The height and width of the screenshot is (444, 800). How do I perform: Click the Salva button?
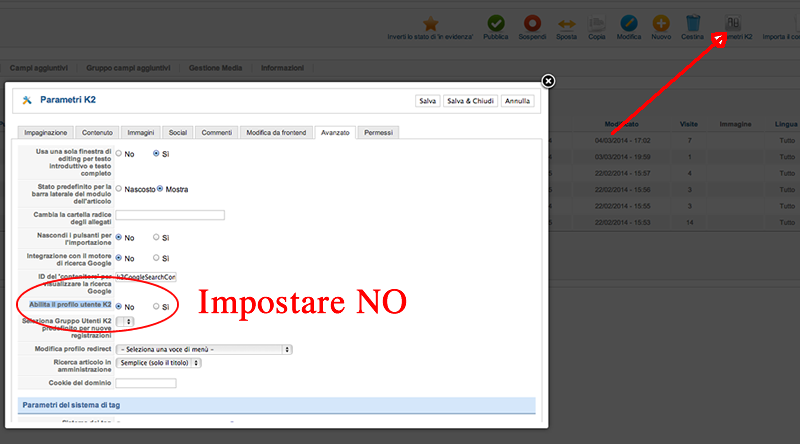coord(428,101)
